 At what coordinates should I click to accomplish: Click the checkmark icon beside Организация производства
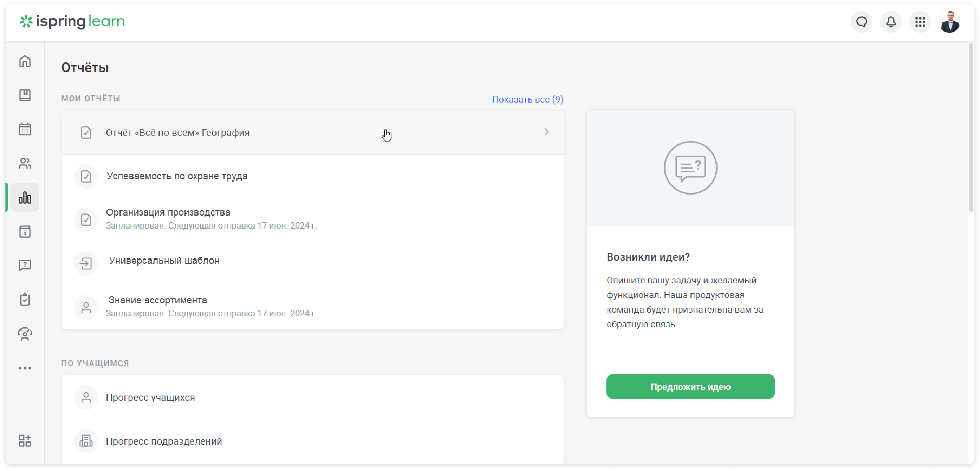pos(86,220)
